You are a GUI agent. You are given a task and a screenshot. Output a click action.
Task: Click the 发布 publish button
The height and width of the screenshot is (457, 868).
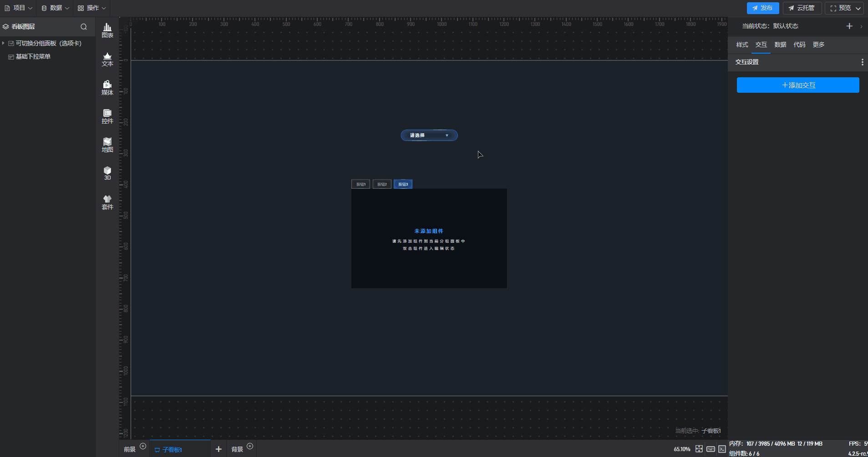[x=762, y=8]
